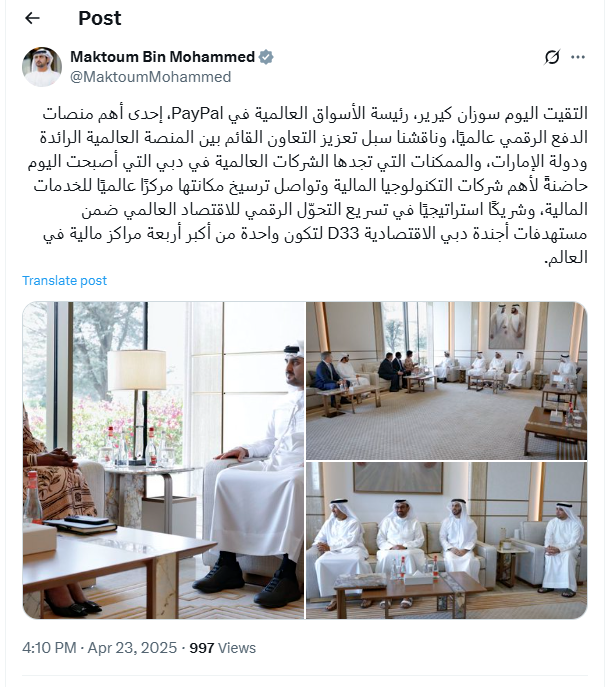Open the Grok explain-post icon
611x687 pixels.
(x=552, y=57)
